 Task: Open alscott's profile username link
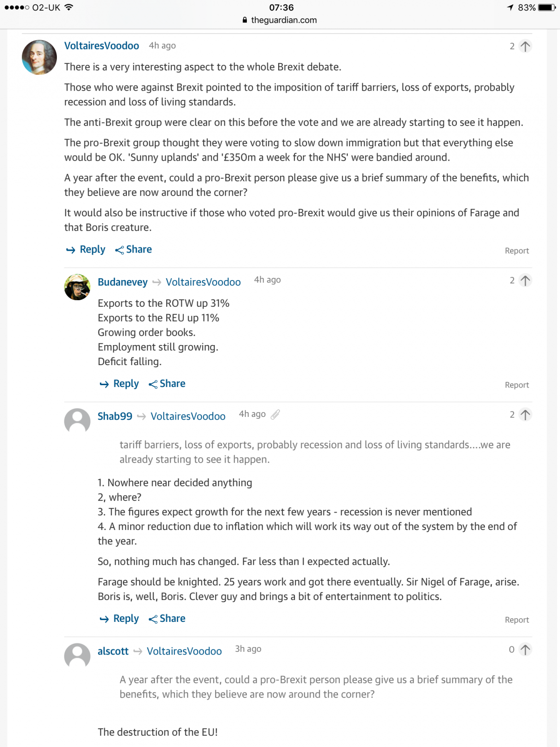pos(113,651)
